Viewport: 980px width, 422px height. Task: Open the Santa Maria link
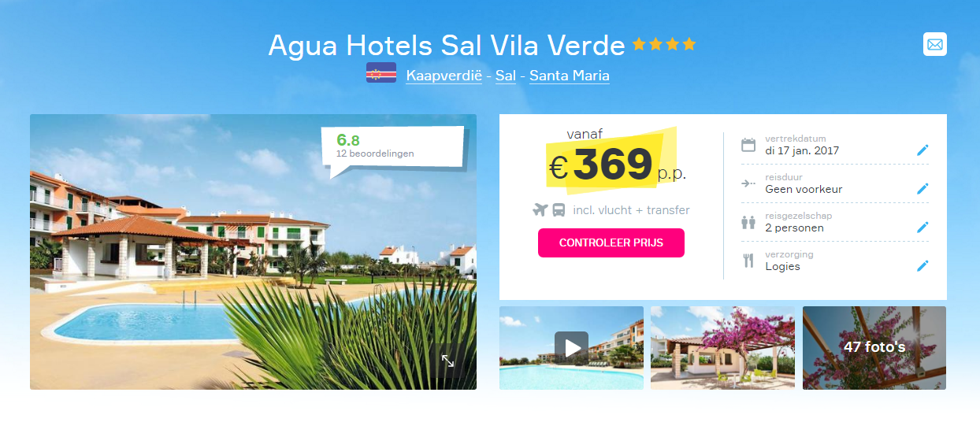click(570, 76)
